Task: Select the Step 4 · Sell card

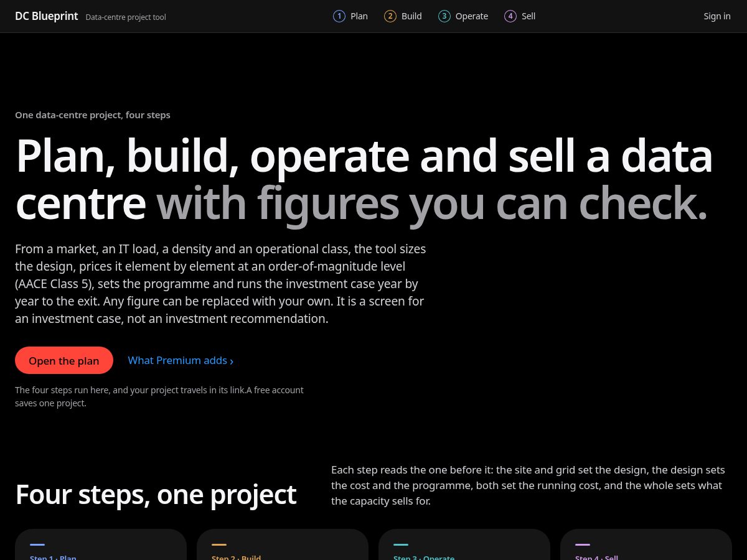Action: click(x=646, y=544)
